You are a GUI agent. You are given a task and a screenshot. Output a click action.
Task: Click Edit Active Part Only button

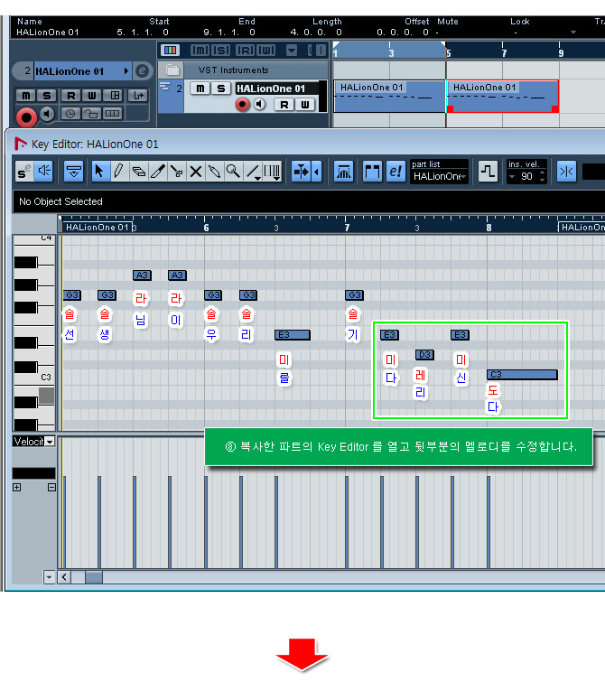tap(396, 172)
